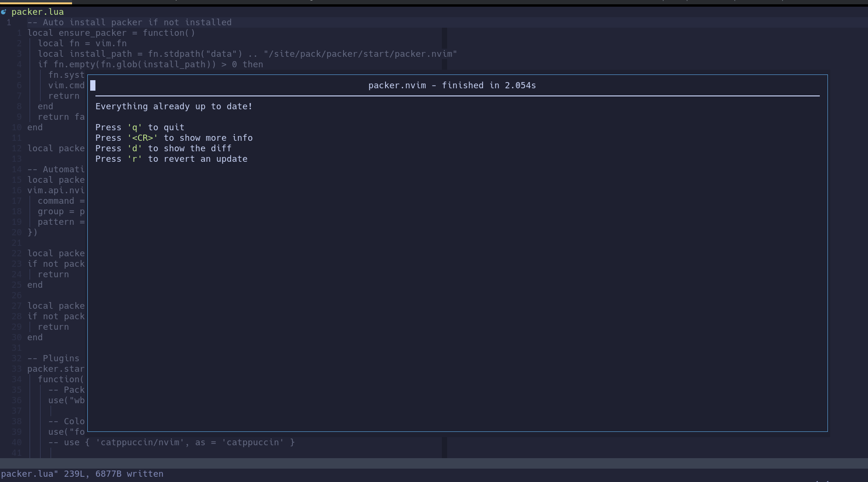
Task: Select the 'Everything already up to date!' message
Action: click(x=174, y=106)
